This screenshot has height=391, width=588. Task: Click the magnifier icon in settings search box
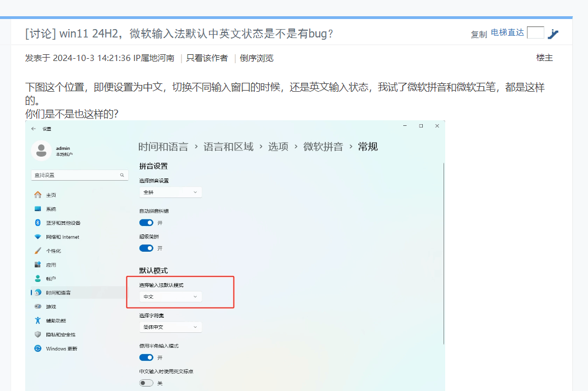tap(122, 175)
